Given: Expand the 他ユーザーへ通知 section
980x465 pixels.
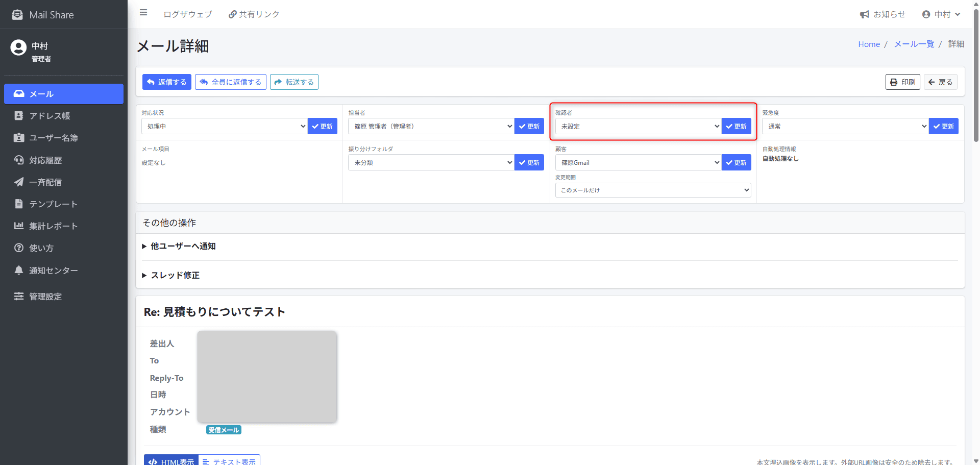Looking at the screenshot, I should click(x=179, y=246).
